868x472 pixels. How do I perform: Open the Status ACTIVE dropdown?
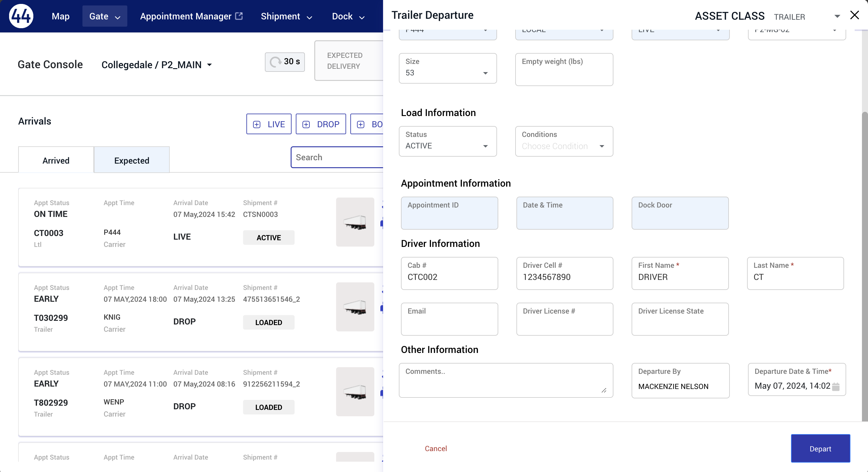click(x=447, y=141)
